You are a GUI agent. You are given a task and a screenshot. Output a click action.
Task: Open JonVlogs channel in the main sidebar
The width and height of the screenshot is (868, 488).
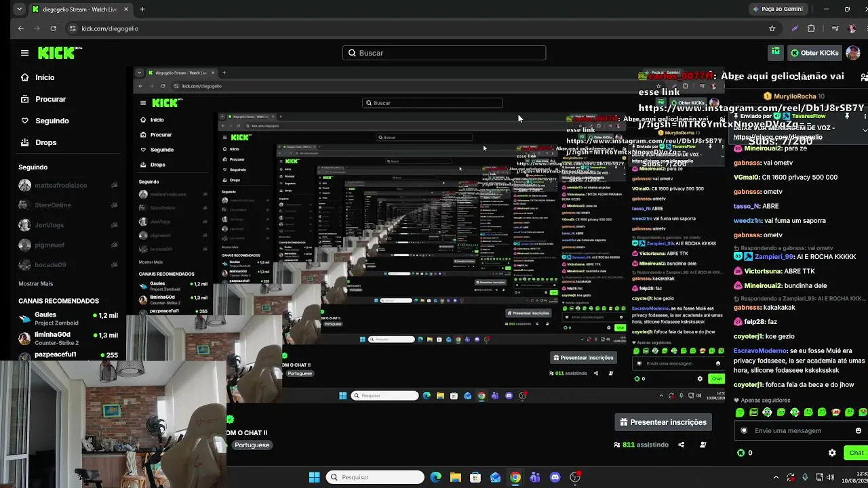coord(68,225)
